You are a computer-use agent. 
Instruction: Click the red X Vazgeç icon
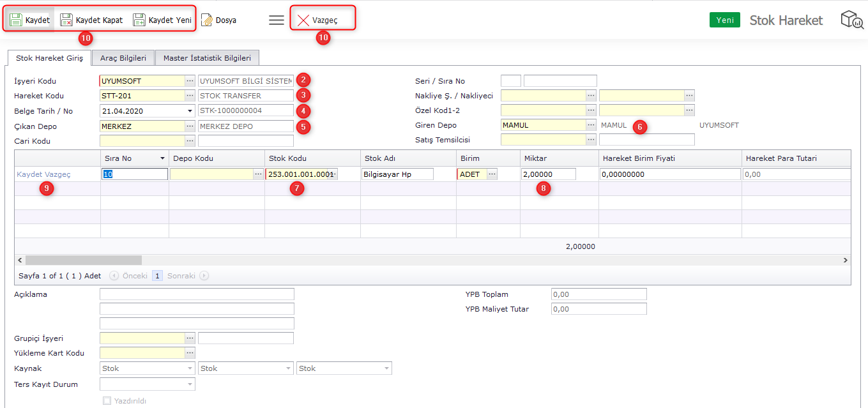(x=303, y=20)
